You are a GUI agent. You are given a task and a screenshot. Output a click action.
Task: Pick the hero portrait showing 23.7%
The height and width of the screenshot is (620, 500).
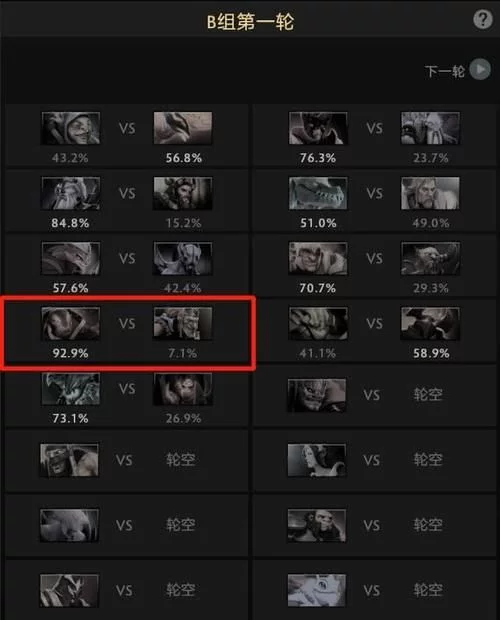pyautogui.click(x=430, y=128)
